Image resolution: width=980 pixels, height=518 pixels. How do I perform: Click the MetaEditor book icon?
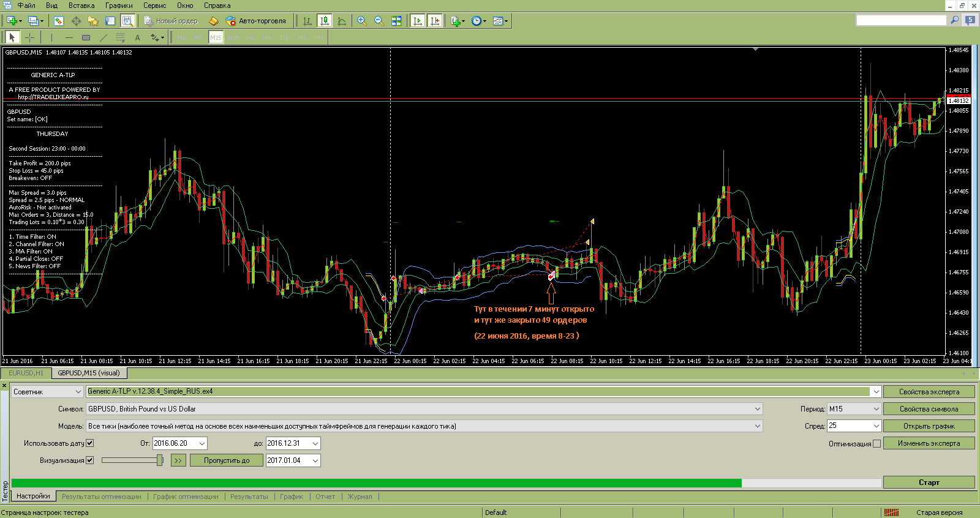coord(214,21)
